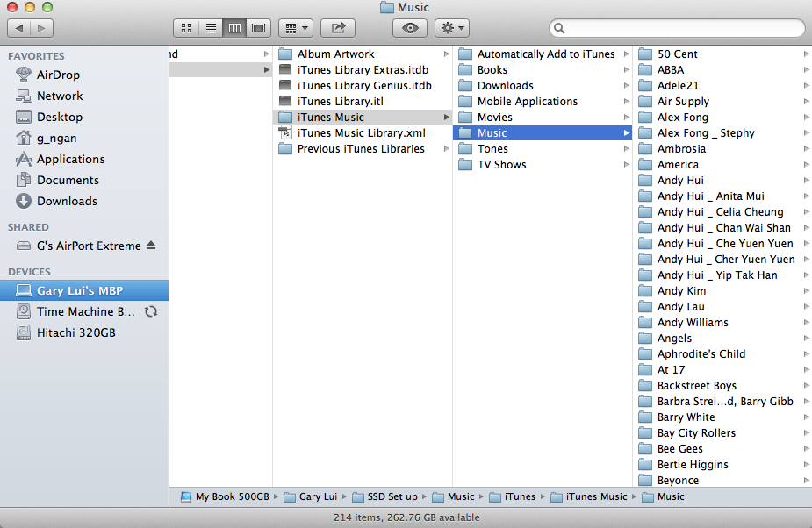
Task: Switch to icon view
Action: 186,28
